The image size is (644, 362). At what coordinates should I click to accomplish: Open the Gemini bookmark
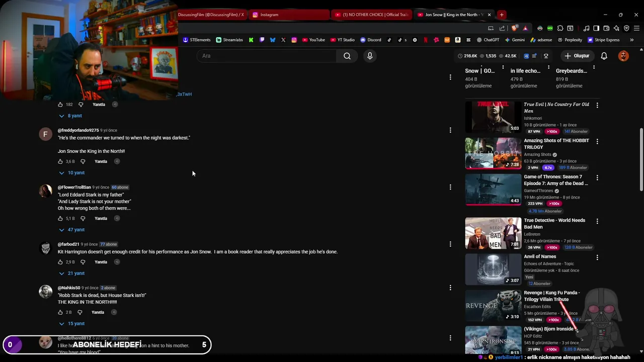click(x=515, y=40)
